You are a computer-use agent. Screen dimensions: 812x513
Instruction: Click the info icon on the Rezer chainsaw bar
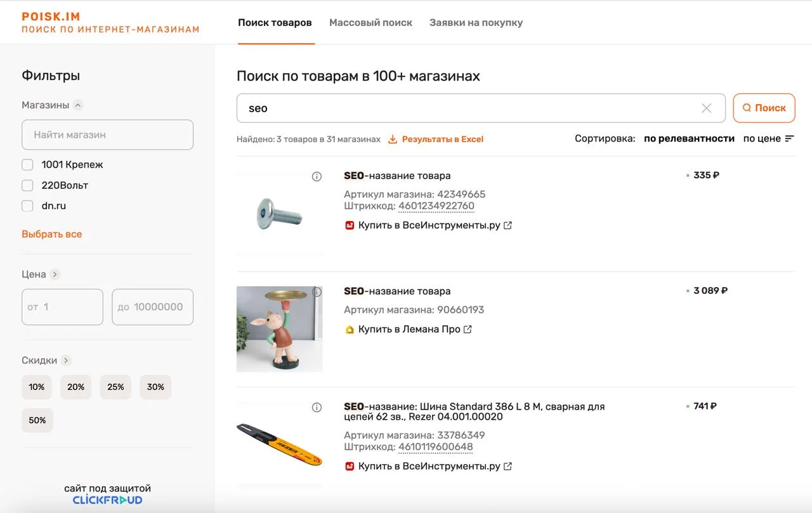point(317,408)
